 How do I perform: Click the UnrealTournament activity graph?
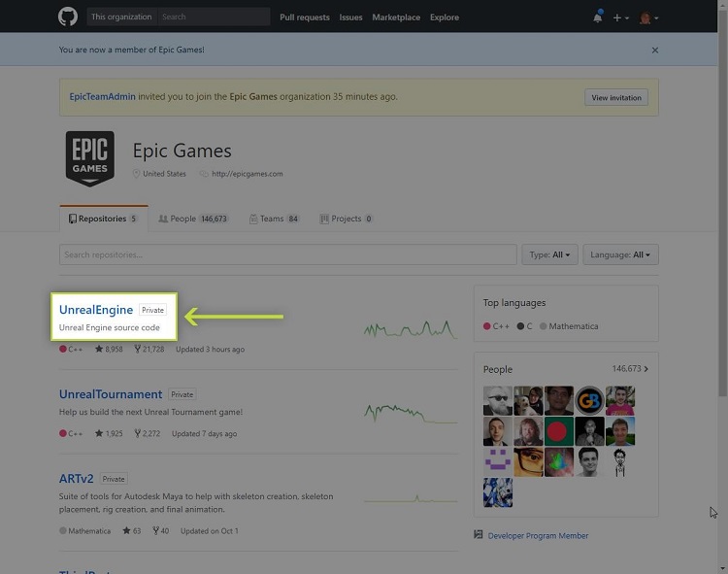[x=411, y=414]
